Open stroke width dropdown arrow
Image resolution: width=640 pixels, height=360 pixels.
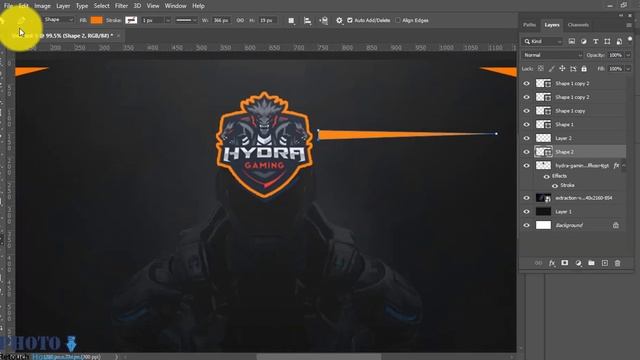(x=167, y=20)
